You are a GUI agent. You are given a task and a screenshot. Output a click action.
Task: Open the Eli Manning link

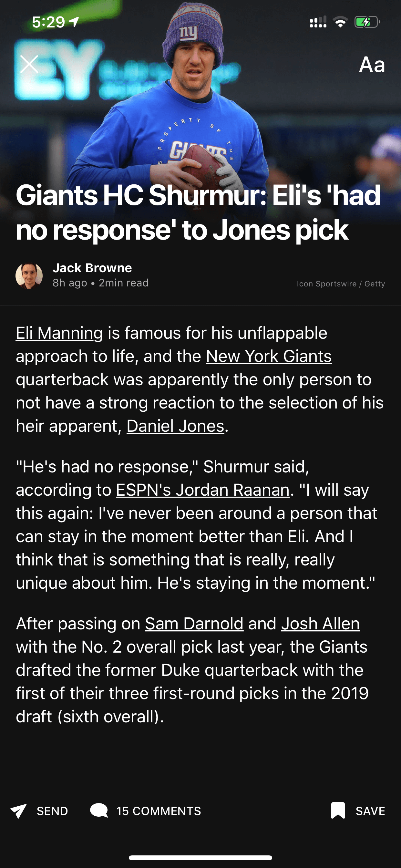click(x=59, y=333)
